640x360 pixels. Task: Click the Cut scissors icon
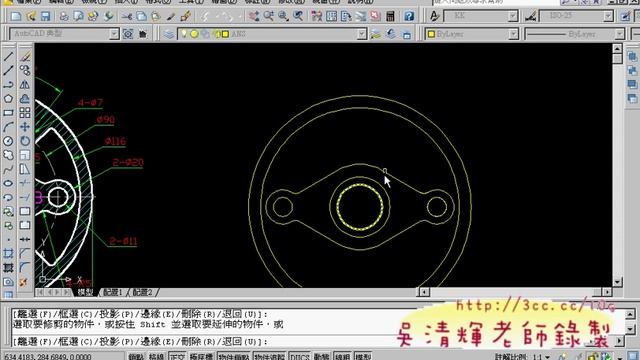click(127, 16)
